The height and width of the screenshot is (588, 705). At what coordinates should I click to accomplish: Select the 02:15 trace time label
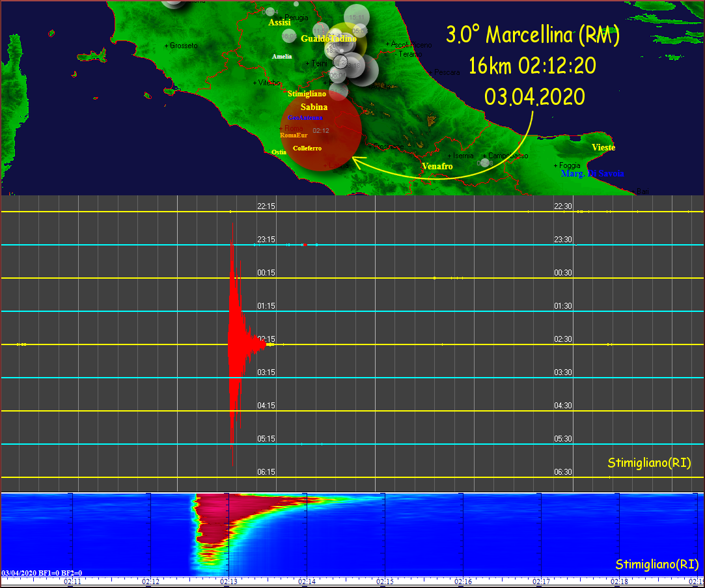(266, 339)
